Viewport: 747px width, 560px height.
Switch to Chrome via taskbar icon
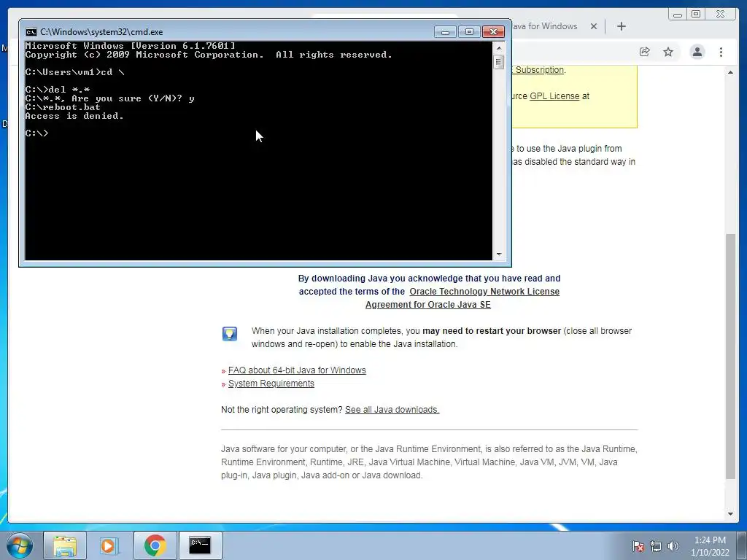(155, 545)
